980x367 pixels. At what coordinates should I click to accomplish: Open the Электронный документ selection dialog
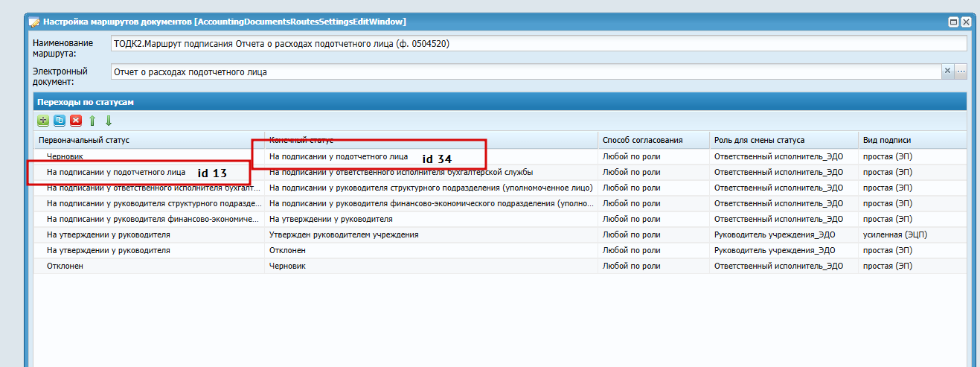(961, 71)
